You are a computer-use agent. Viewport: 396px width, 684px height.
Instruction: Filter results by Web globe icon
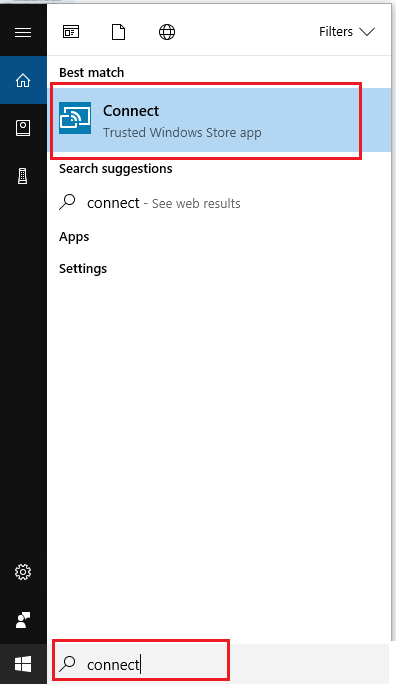coord(167,32)
